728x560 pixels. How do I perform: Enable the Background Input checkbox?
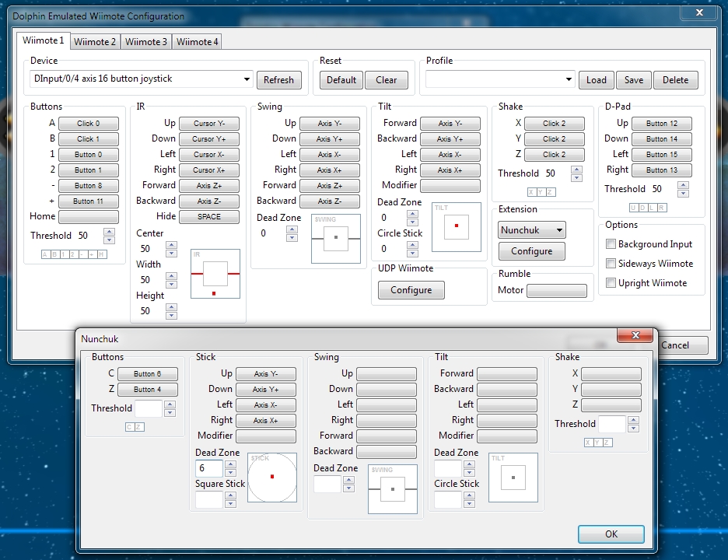[611, 243]
